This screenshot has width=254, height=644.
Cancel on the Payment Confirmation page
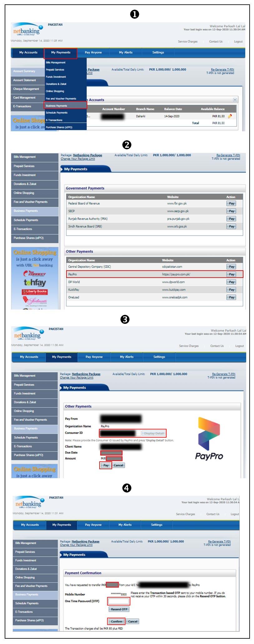pos(133,621)
